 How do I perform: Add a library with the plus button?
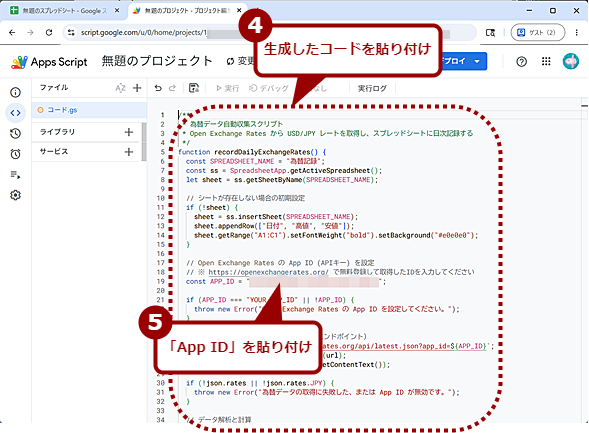pyautogui.click(x=129, y=132)
